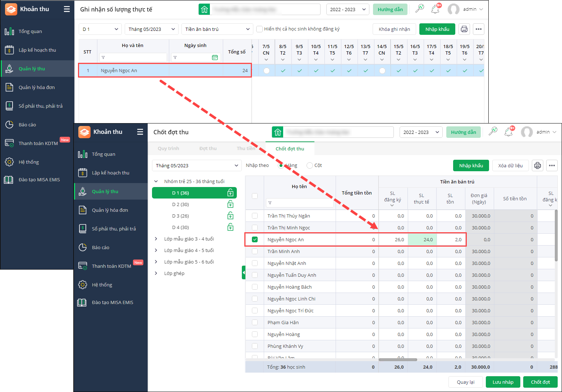Click the chart magnifier icon in Ghi nhận window
The width and height of the screenshot is (562, 392).
(419, 9)
